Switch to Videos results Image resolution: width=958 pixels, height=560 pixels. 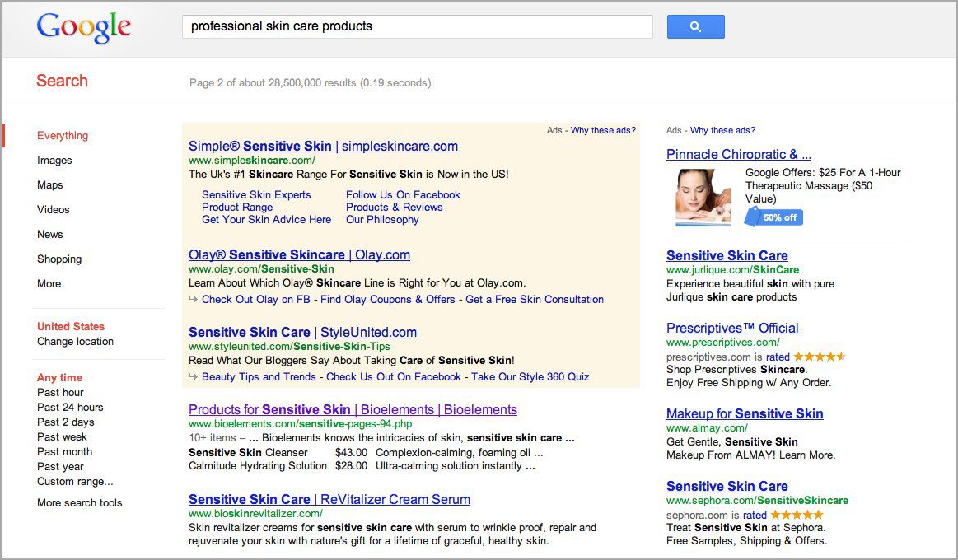point(54,209)
